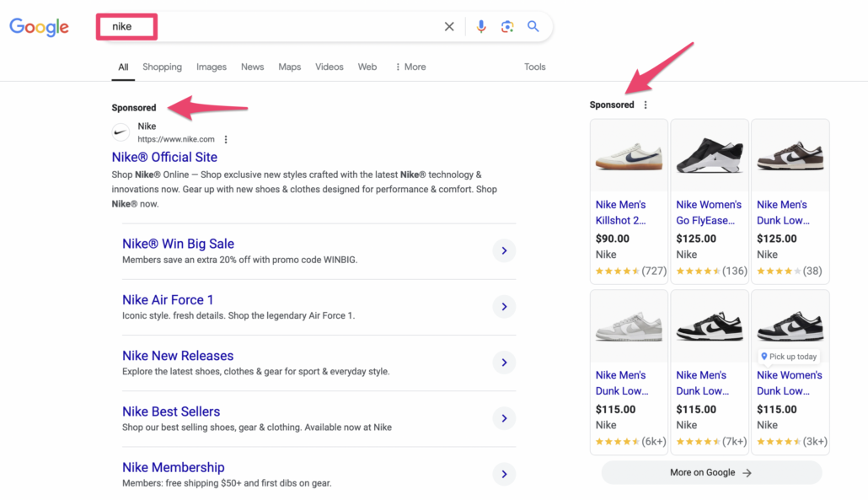868x500 pixels.
Task: Click the Google logo
Action: [x=39, y=27]
